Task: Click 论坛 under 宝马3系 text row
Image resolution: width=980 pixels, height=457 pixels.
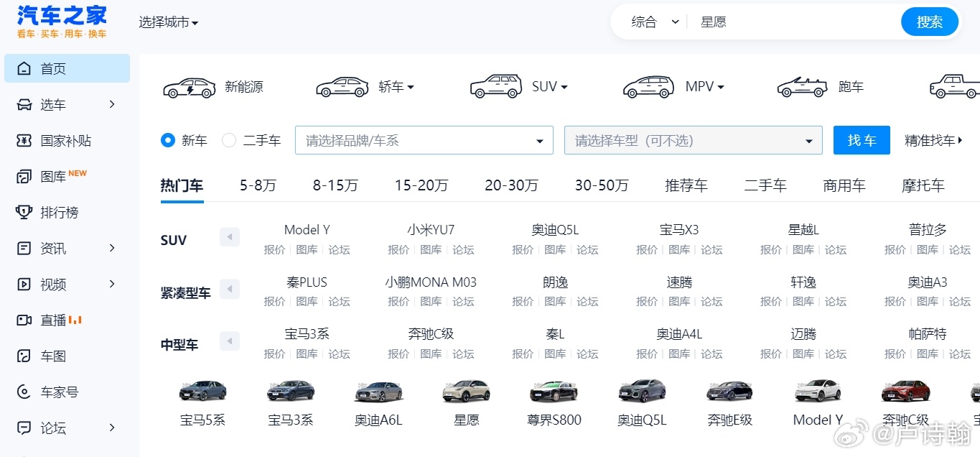Action: pyautogui.click(x=339, y=354)
